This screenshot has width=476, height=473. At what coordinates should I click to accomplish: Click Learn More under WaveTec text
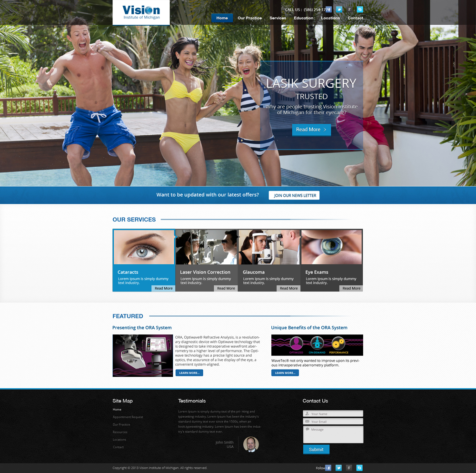coord(285,373)
